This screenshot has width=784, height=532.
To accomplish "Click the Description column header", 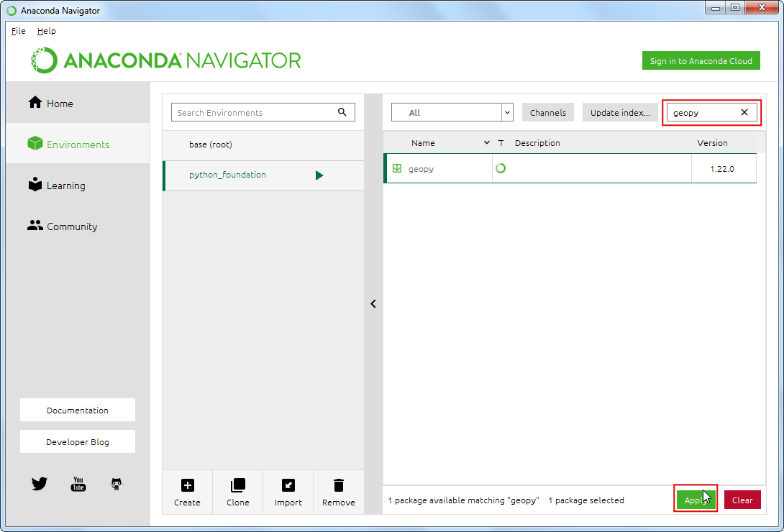I will 537,143.
